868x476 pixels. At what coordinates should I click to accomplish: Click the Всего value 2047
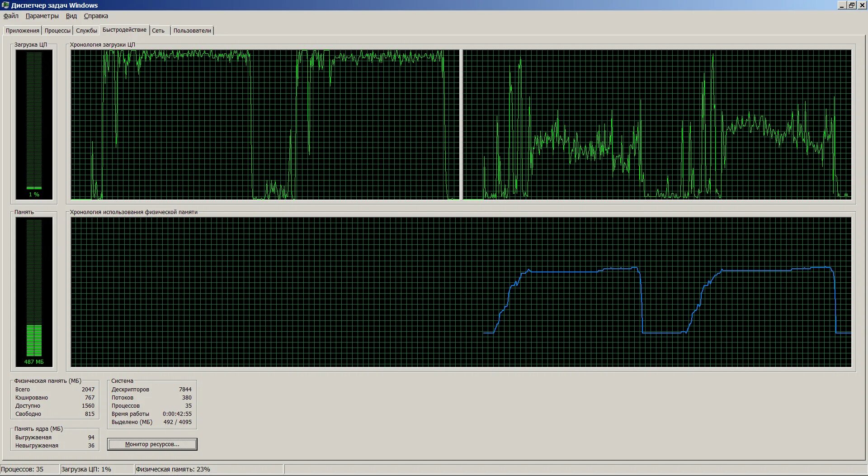pos(88,390)
